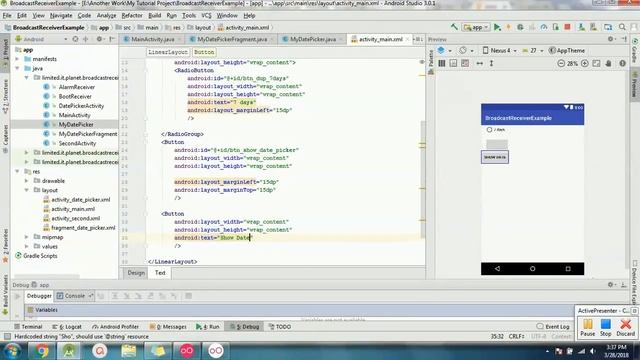Open the File menu
The image size is (640, 360).
(7, 16)
